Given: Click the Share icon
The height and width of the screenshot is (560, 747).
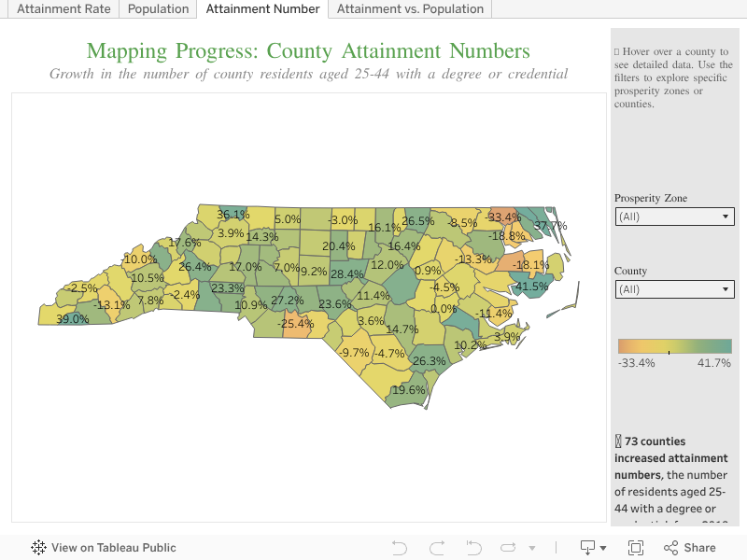Looking at the screenshot, I should [x=689, y=548].
